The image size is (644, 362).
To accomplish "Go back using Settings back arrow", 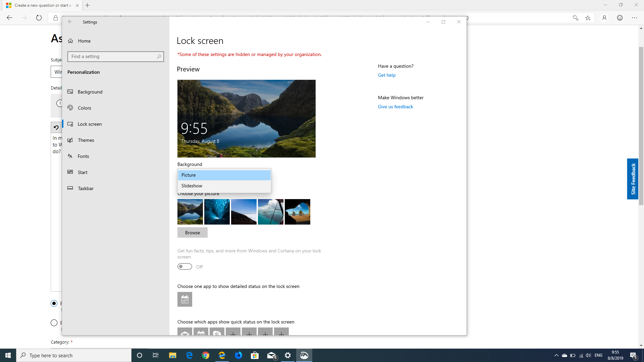I will pyautogui.click(x=70, y=22).
